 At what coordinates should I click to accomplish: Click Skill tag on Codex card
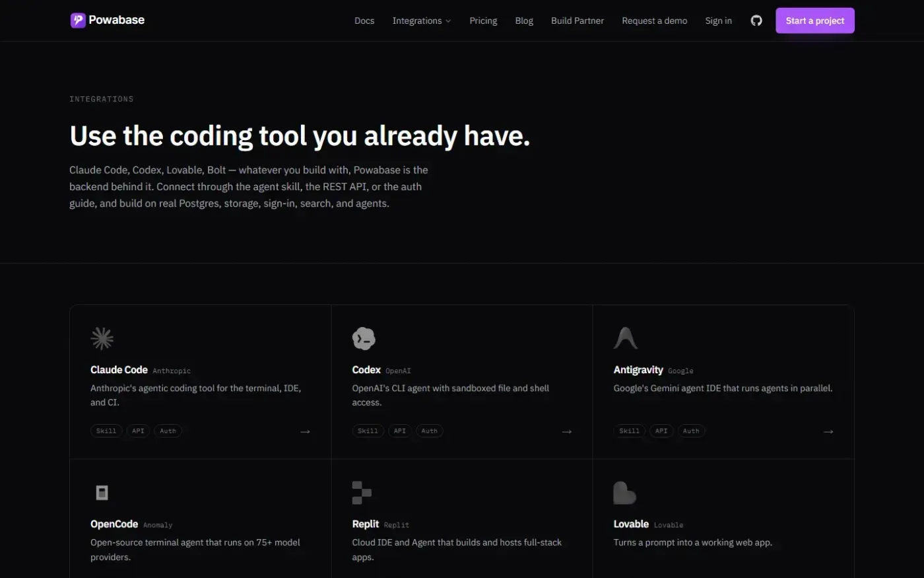[x=368, y=431]
